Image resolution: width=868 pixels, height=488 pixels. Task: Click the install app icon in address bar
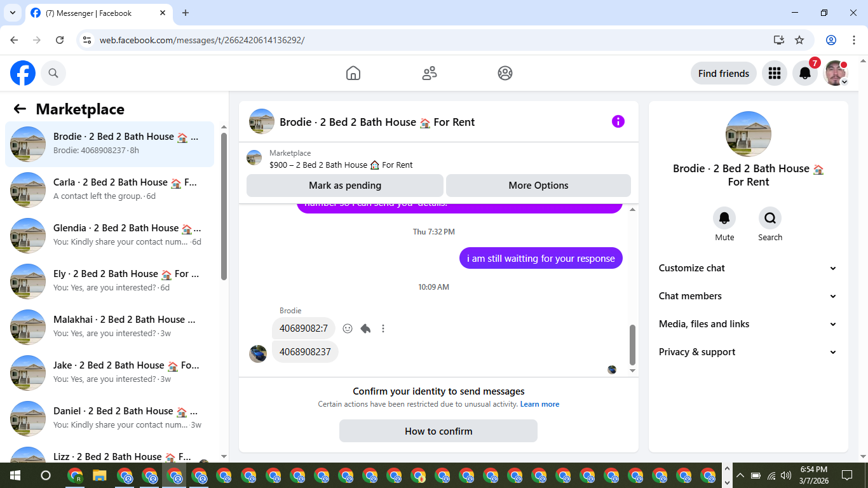click(779, 40)
